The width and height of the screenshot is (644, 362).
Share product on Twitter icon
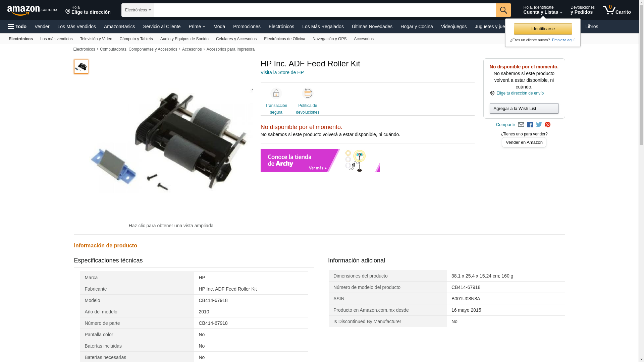(539, 125)
